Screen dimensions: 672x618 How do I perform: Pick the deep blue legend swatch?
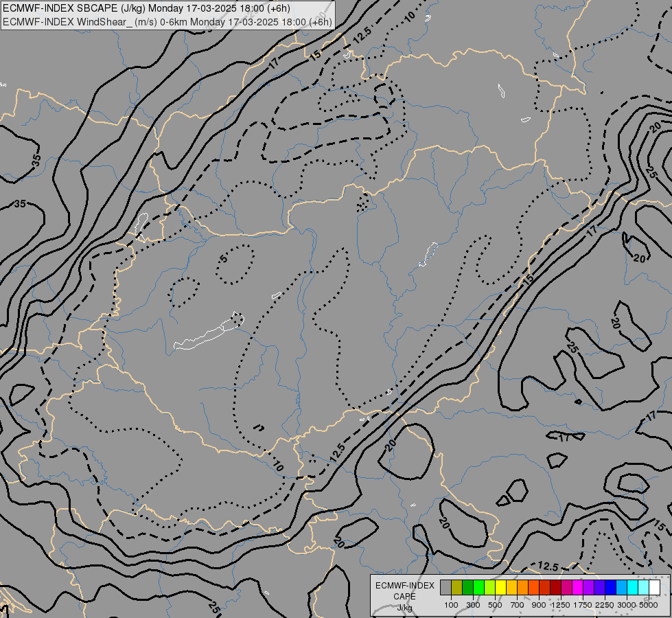click(x=611, y=588)
